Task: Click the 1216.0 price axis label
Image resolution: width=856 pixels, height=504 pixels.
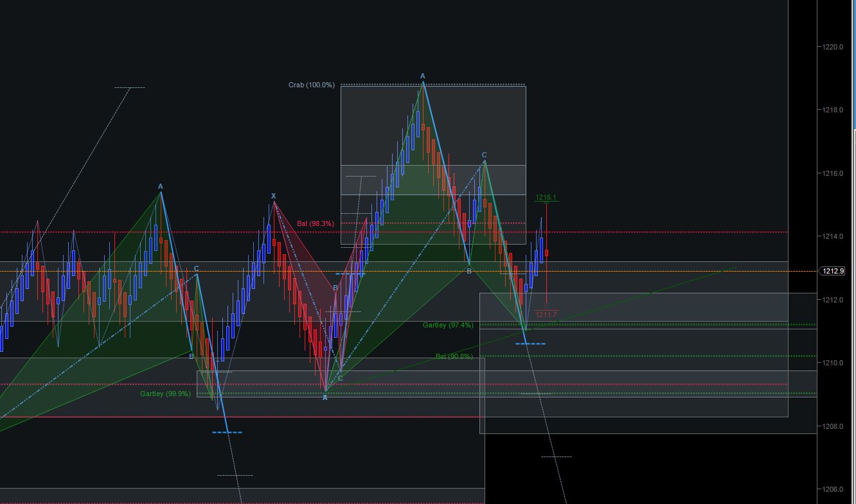Action: pyautogui.click(x=834, y=173)
